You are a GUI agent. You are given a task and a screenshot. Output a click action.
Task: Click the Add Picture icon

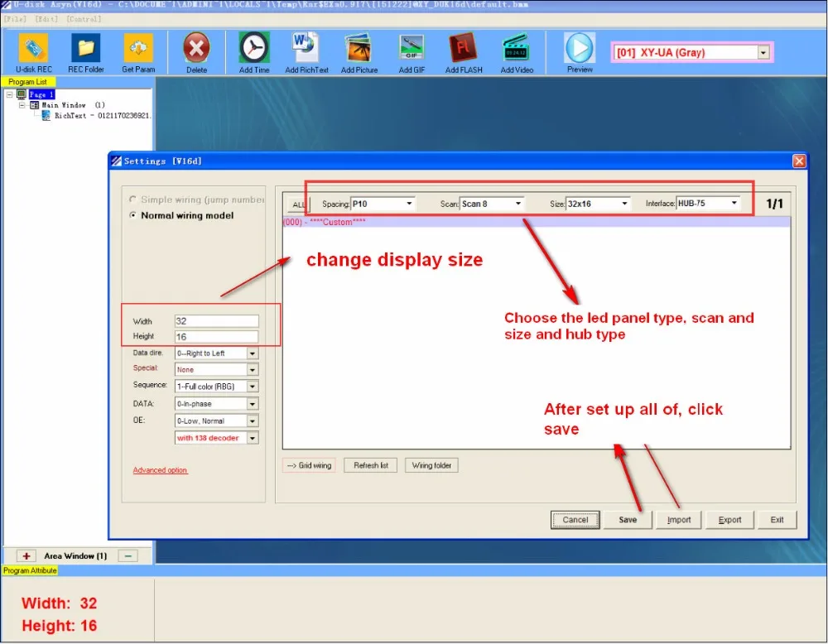pyautogui.click(x=359, y=48)
